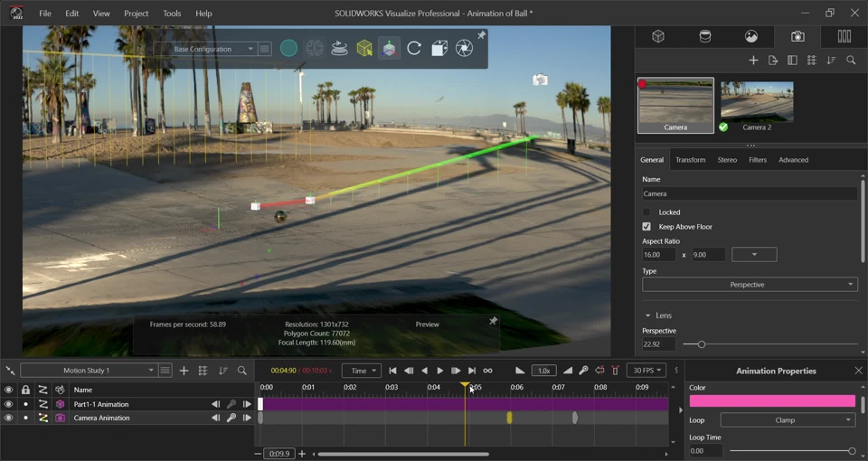
Task: Switch to the Transform tab
Action: 690,160
